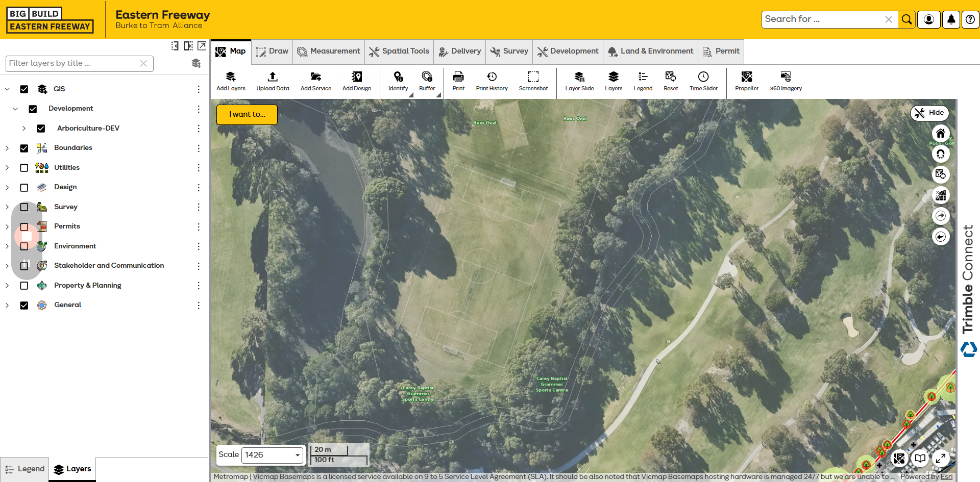Open the Spatial Tools tab
Viewport: 980px width, 482px height.
click(x=399, y=52)
